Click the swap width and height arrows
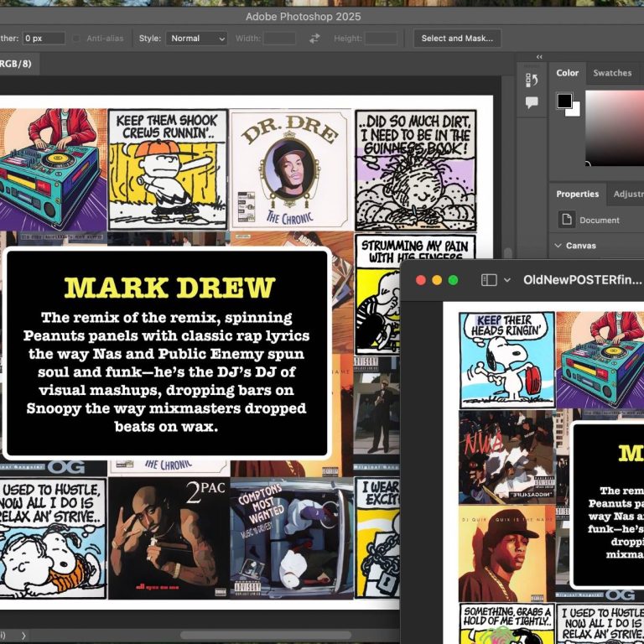This screenshot has height=644, width=644. (x=314, y=39)
